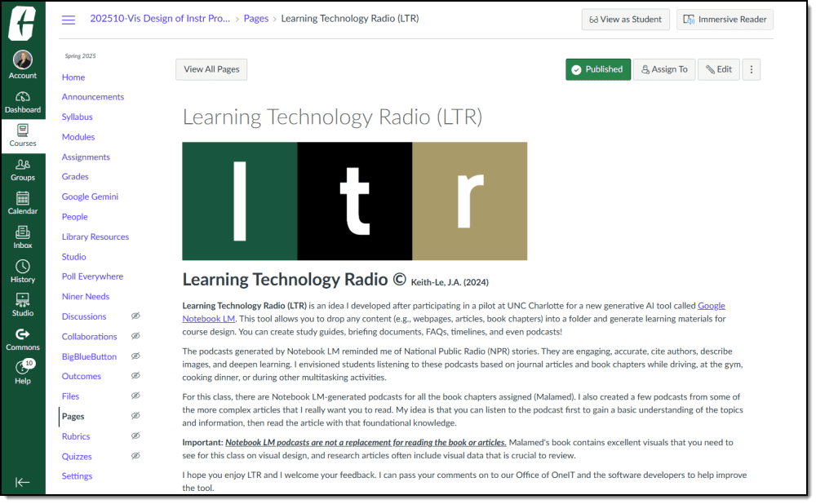Open the Inbox icon
Image resolution: width=816 pixels, height=504 pixels.
click(23, 232)
